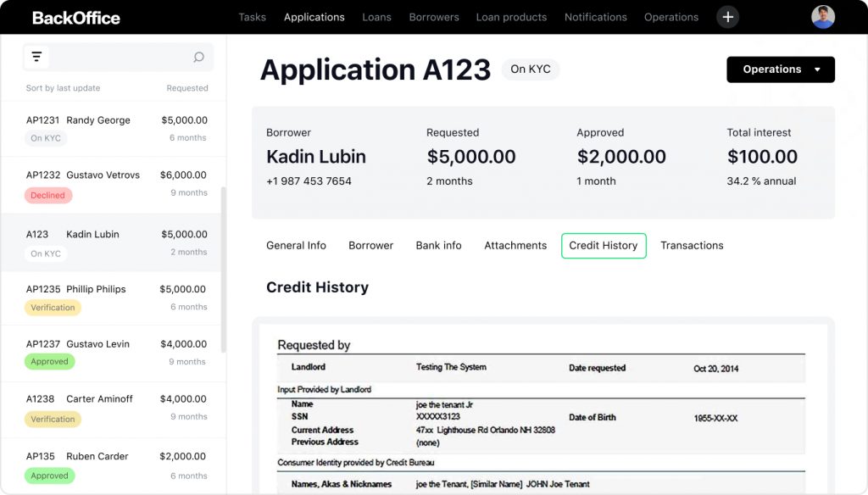The image size is (868, 495).
Task: Click requested amount $5,000.00 in summary
Action: click(471, 157)
